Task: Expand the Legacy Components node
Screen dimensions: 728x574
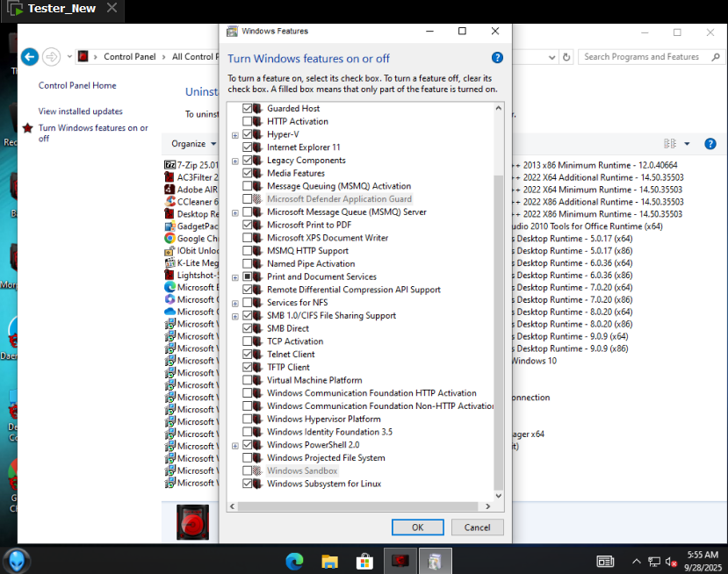Action: [235, 161]
